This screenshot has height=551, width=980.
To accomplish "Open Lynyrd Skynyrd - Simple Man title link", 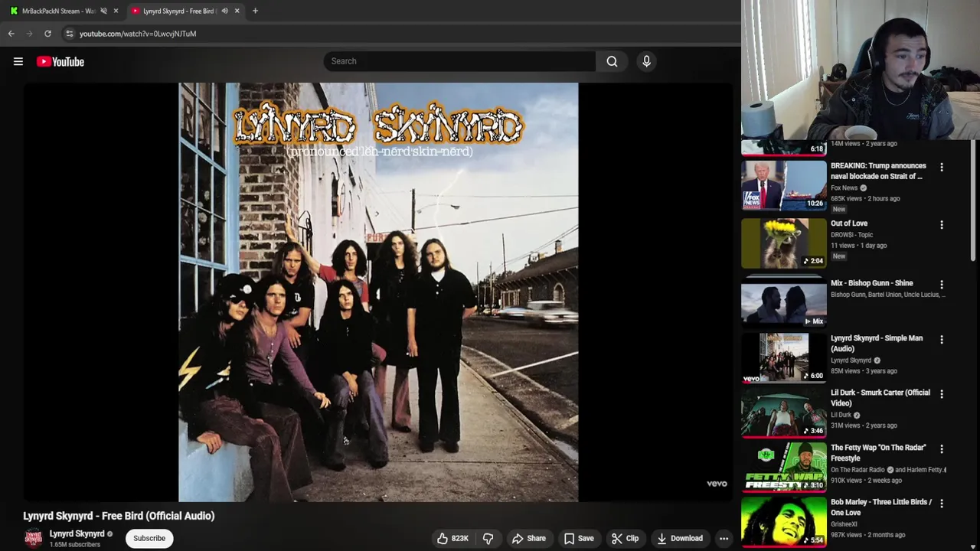I will pyautogui.click(x=877, y=343).
